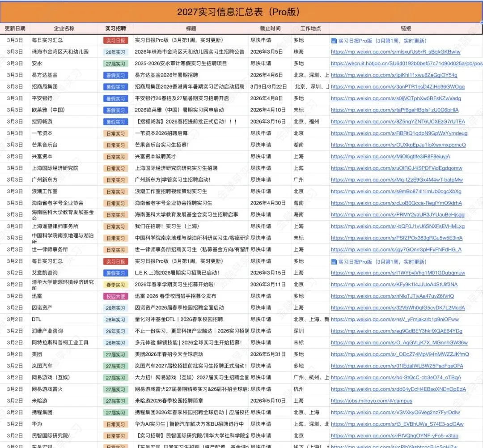Open the weixin link for 珠海市金湾区天和幼儿园
This screenshot has height=448, width=483.
pos(395,52)
